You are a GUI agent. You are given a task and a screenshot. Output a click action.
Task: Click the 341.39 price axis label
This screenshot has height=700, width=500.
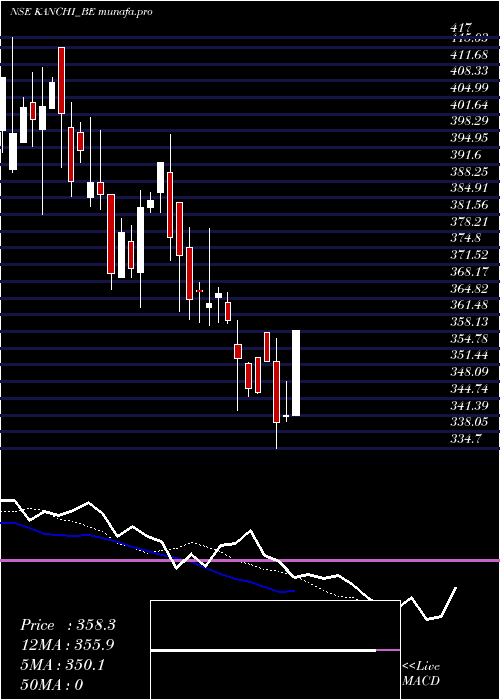pos(469,404)
